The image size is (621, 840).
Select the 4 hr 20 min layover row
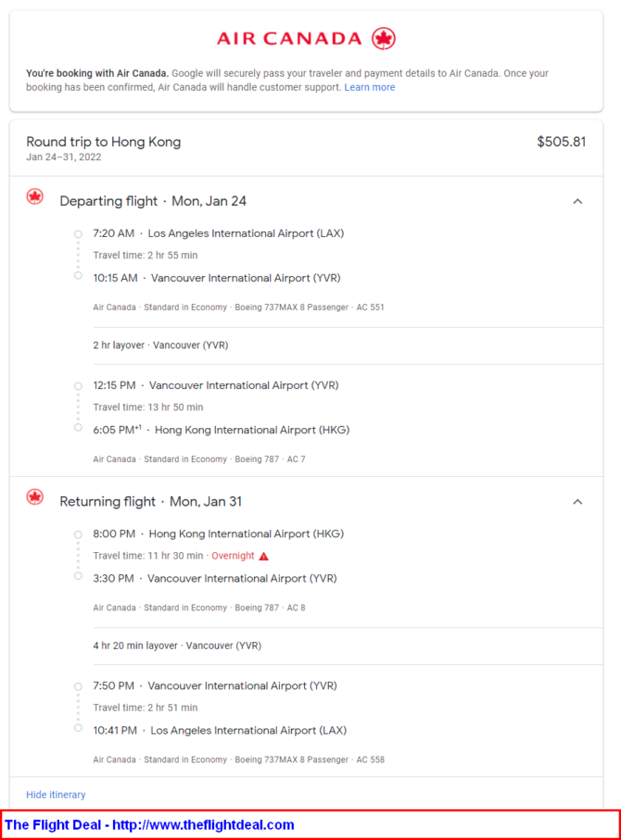click(x=349, y=646)
